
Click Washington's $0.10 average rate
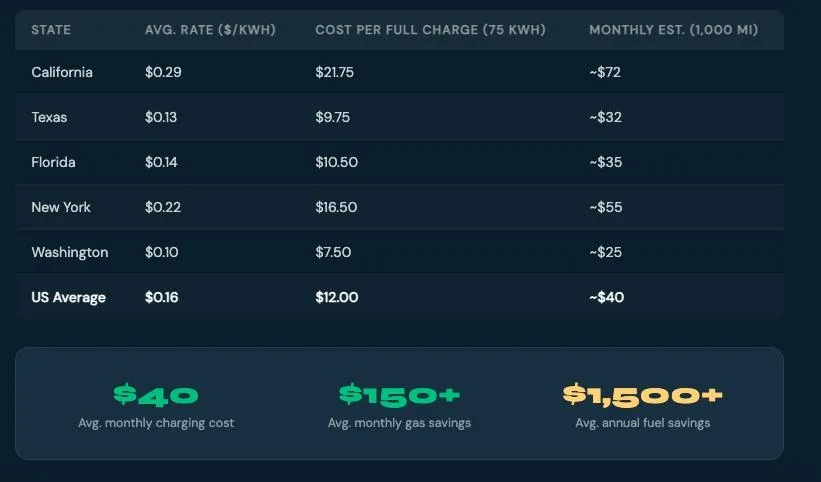tap(162, 252)
